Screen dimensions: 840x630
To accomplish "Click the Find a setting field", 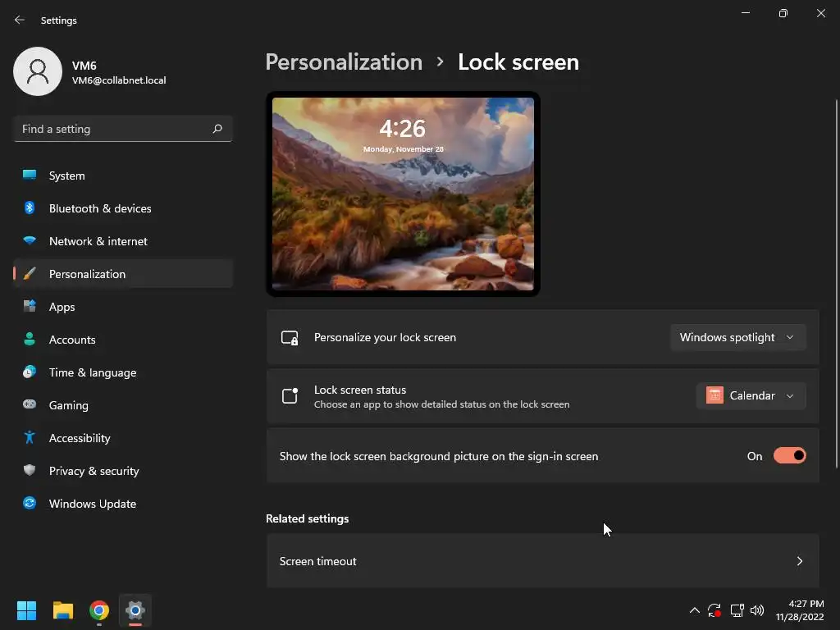I will point(123,129).
